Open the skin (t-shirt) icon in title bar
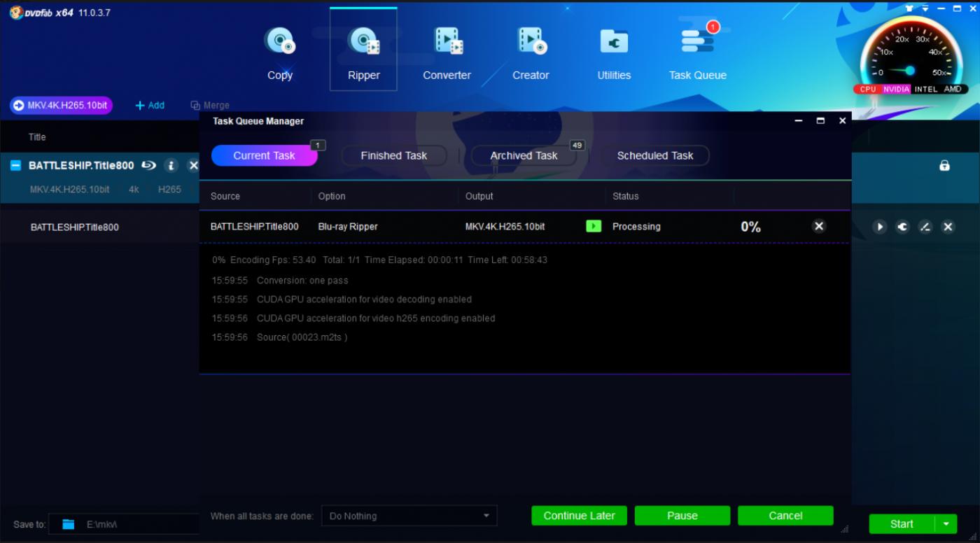Image resolution: width=980 pixels, height=543 pixels. [x=909, y=8]
